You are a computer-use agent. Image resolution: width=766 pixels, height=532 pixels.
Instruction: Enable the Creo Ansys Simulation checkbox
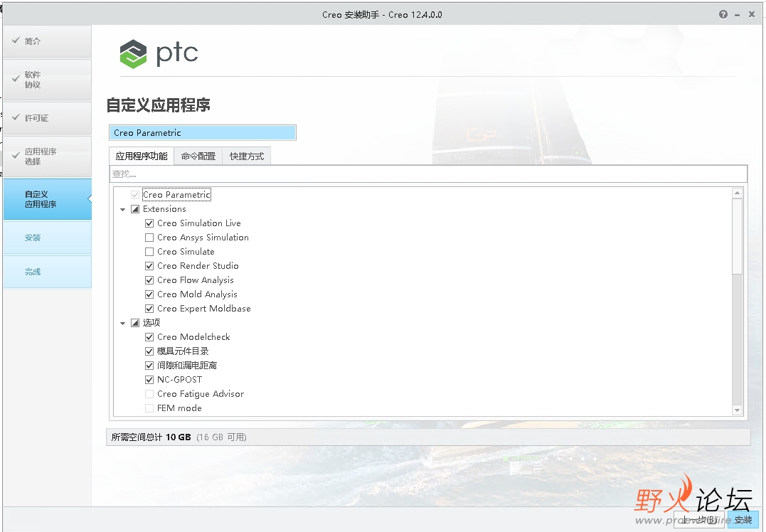pos(149,238)
